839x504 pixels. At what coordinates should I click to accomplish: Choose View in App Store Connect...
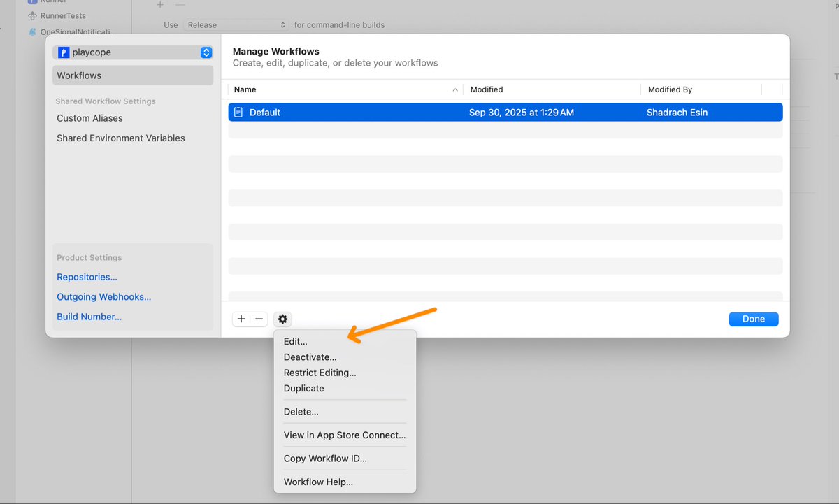pos(345,435)
